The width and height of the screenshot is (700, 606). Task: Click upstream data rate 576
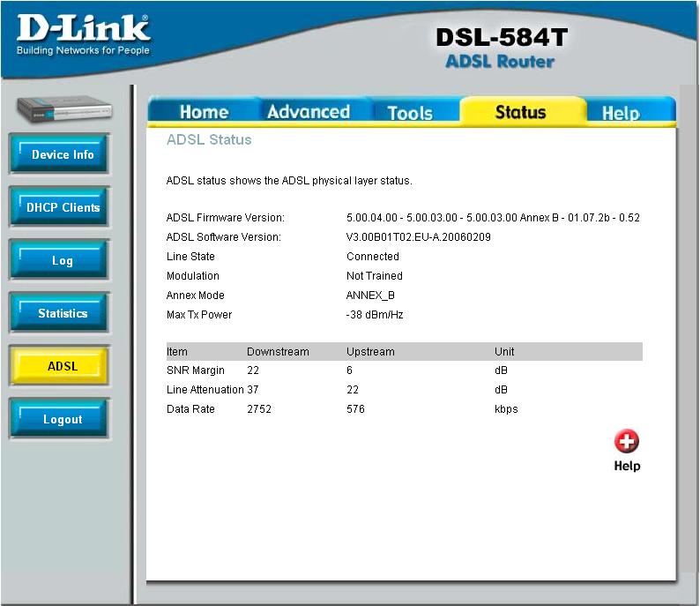pyautogui.click(x=355, y=409)
